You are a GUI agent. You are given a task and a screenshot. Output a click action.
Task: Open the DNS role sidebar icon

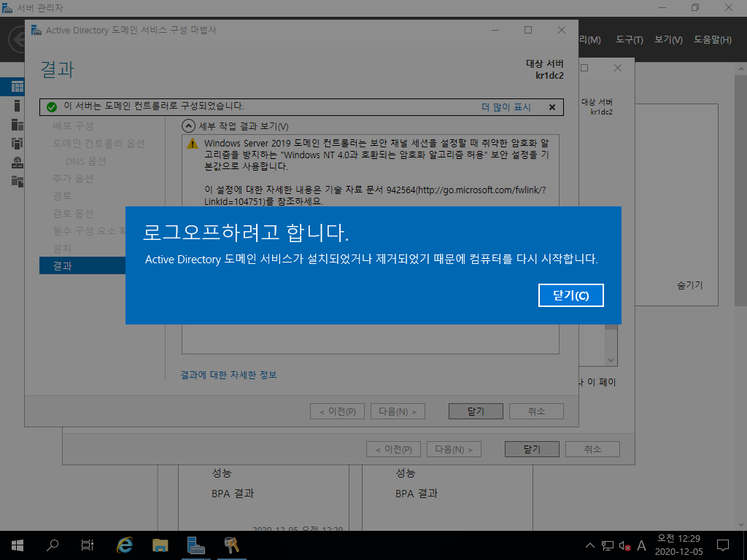pos(18,163)
